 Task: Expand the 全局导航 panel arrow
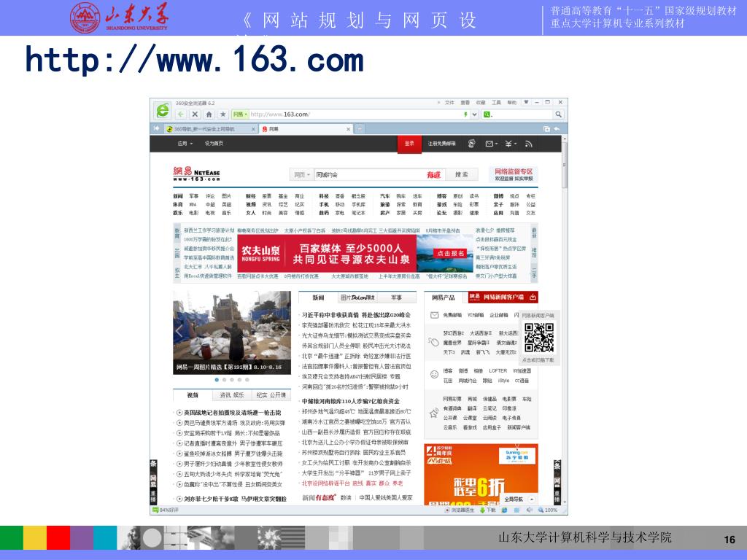click(531, 499)
